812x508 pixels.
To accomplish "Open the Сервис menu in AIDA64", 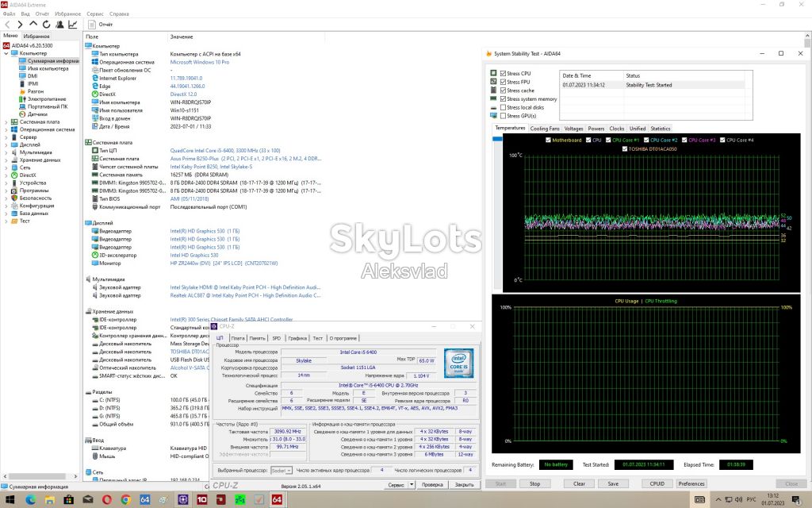I will 95,14.
